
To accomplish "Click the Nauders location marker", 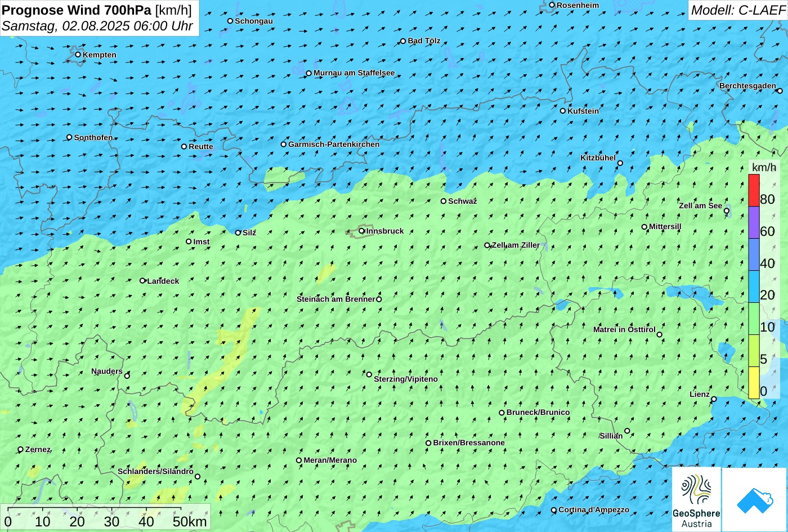I will [127, 376].
